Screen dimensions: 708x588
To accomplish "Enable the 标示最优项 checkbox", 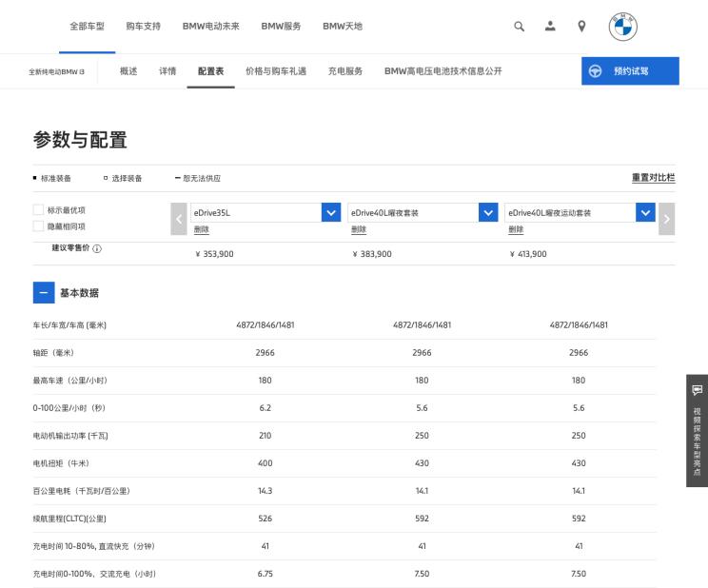I will (x=38, y=210).
